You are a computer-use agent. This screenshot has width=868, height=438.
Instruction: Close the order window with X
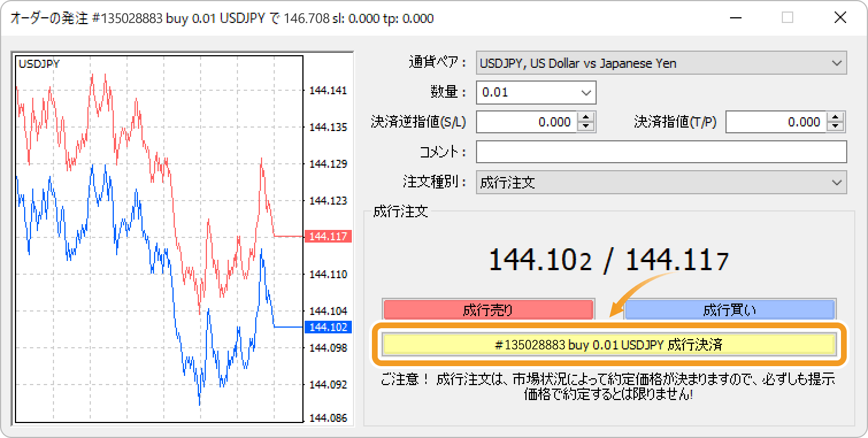coord(840,18)
